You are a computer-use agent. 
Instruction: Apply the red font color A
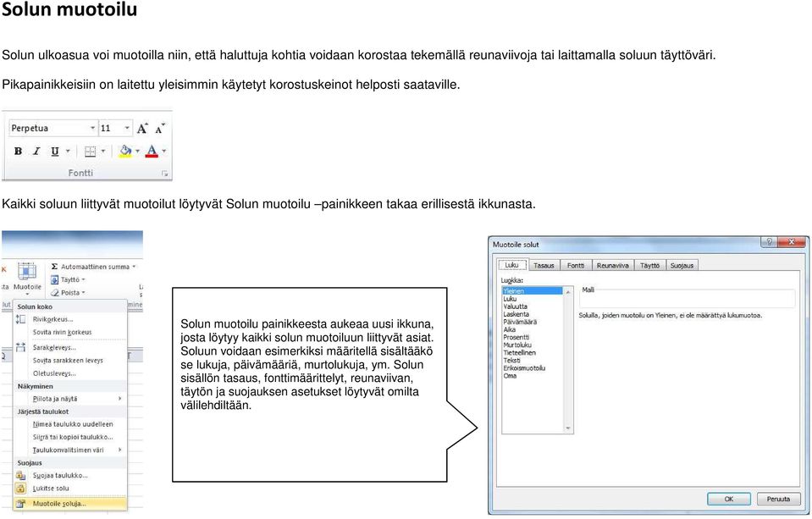(152, 152)
